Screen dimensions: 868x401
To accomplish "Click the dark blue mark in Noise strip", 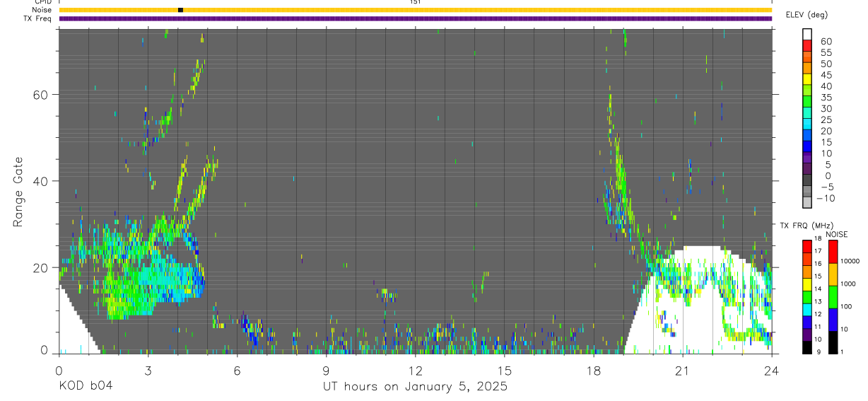I will 180,10.
